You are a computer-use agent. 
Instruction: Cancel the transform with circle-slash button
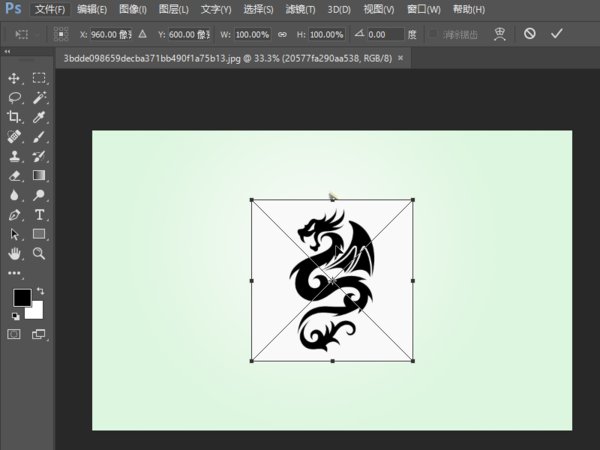(530, 34)
